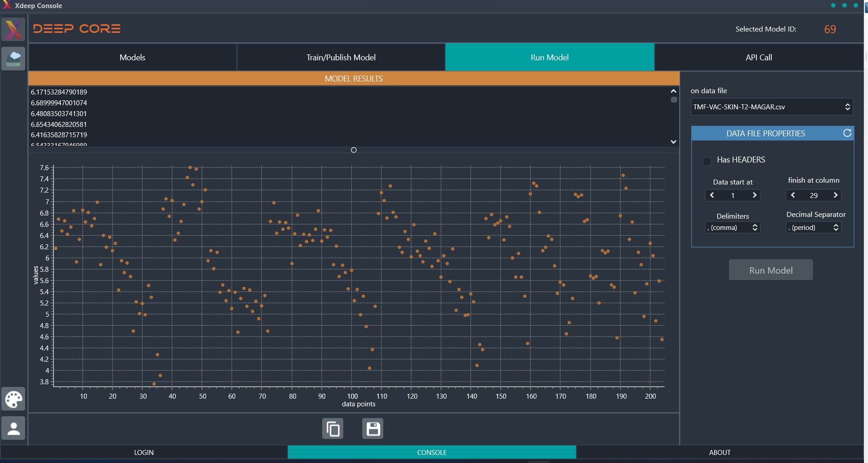Decrease the Data start at value
The image size is (868, 463).
712,195
